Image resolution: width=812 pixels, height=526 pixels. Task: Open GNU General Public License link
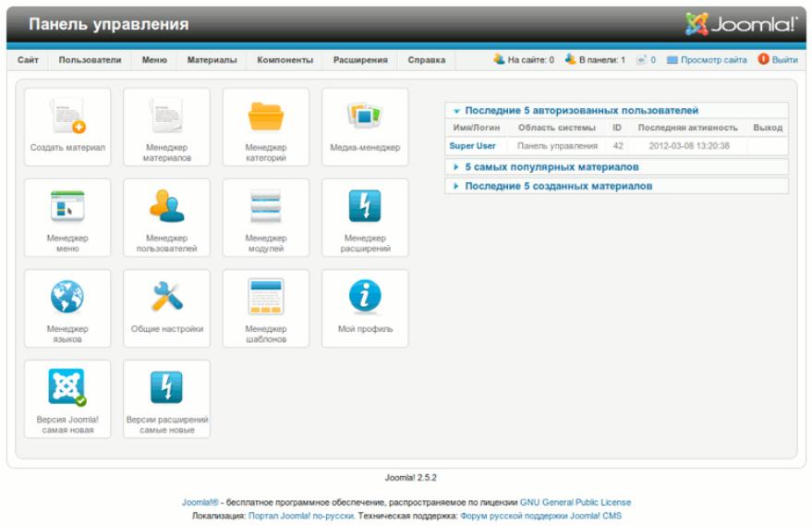coord(576,502)
